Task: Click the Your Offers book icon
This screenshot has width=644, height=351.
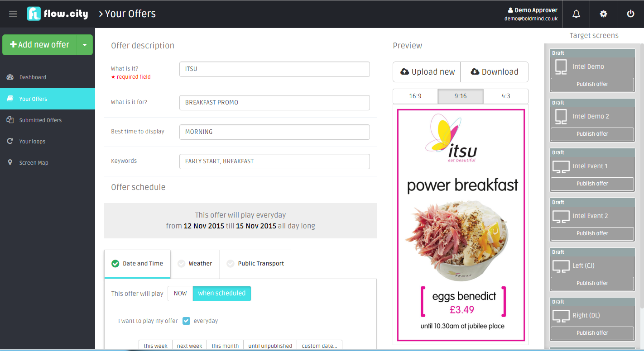Action: (10, 99)
